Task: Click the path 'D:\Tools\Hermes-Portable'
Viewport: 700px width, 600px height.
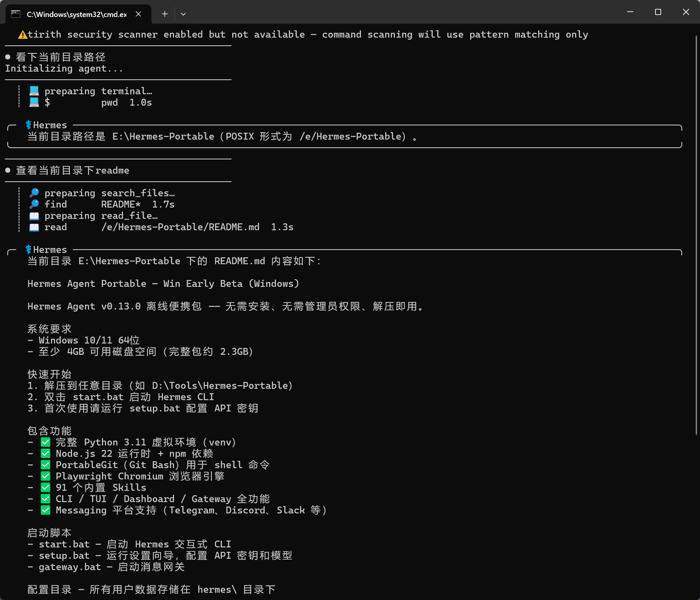Action: (220, 386)
